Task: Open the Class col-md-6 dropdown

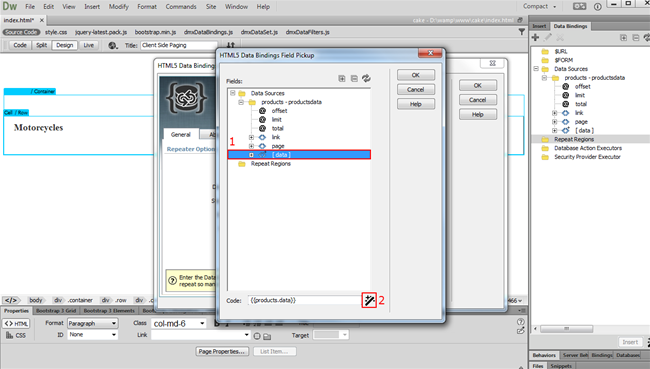Action: (179, 323)
